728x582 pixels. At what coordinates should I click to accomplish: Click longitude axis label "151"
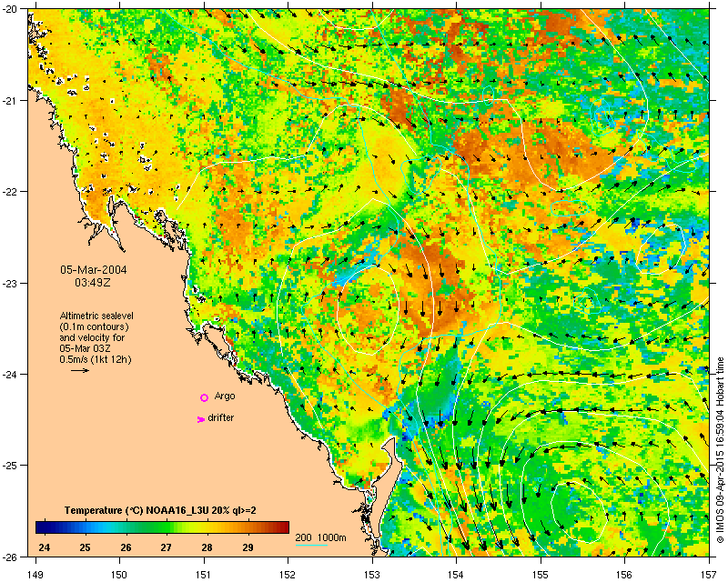[x=204, y=574]
